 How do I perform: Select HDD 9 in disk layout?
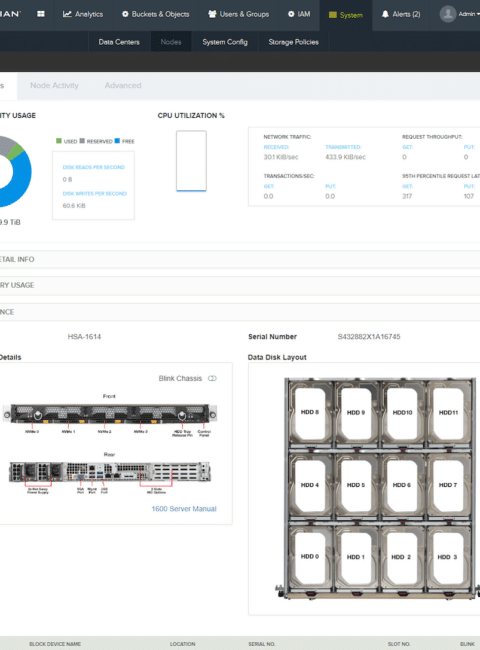point(356,412)
